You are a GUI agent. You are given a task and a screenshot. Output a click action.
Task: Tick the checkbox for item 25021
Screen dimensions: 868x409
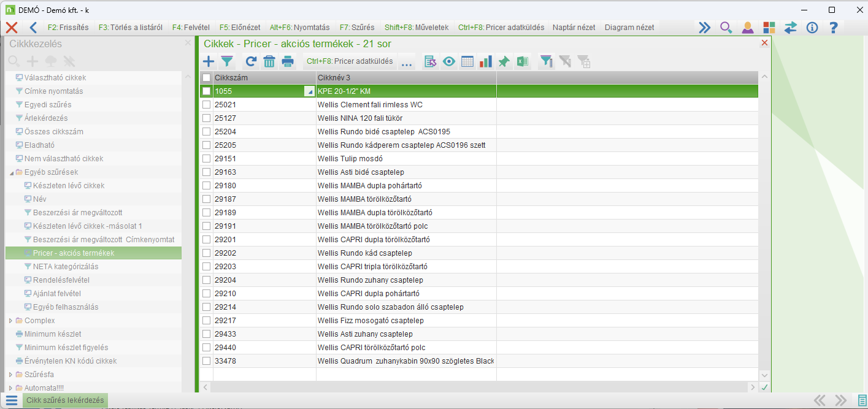pyautogui.click(x=207, y=105)
